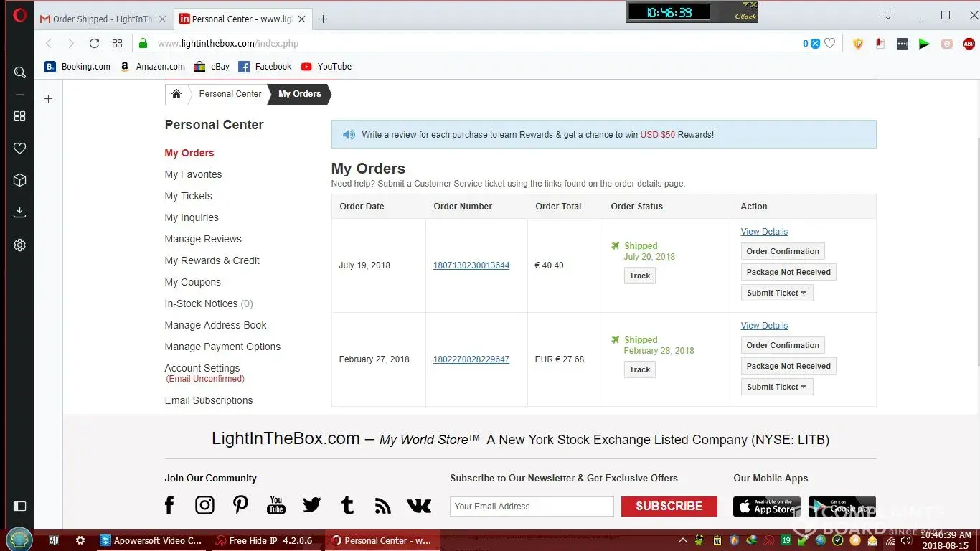Open the Opera main menu logo
980x551 pixels.
20,15
